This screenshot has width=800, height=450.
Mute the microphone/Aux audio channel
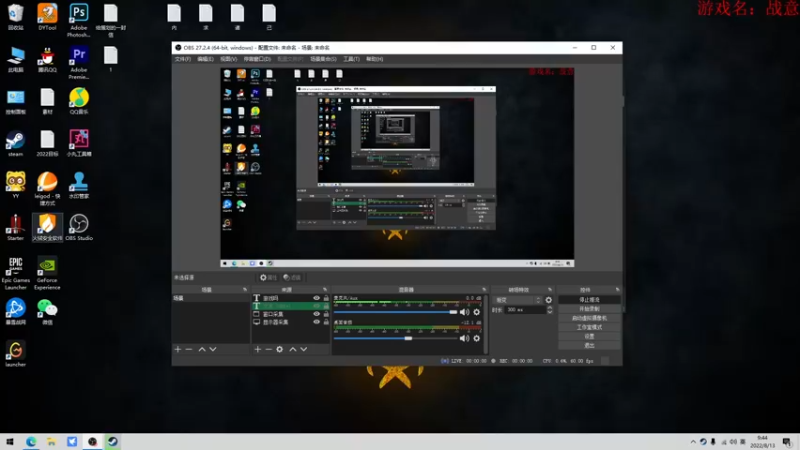[464, 312]
